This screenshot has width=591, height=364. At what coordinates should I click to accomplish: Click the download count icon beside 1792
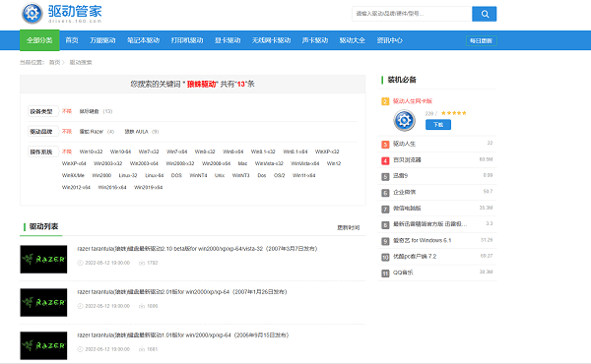pos(142,263)
